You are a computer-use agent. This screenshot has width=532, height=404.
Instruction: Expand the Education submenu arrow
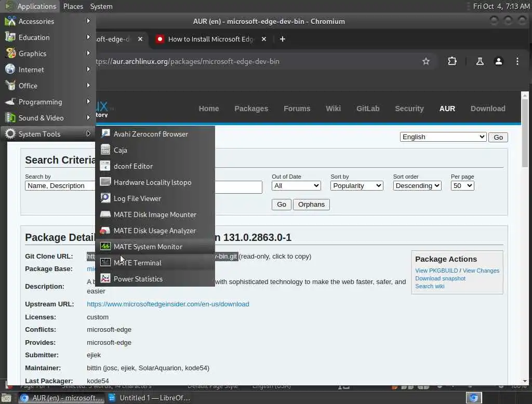tap(88, 37)
